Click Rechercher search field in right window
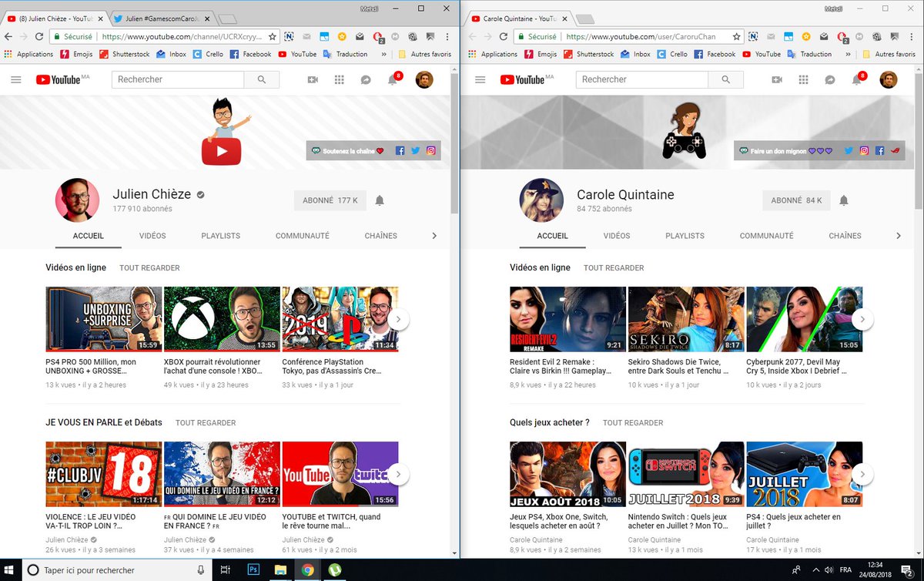This screenshot has width=924, height=581. point(642,79)
